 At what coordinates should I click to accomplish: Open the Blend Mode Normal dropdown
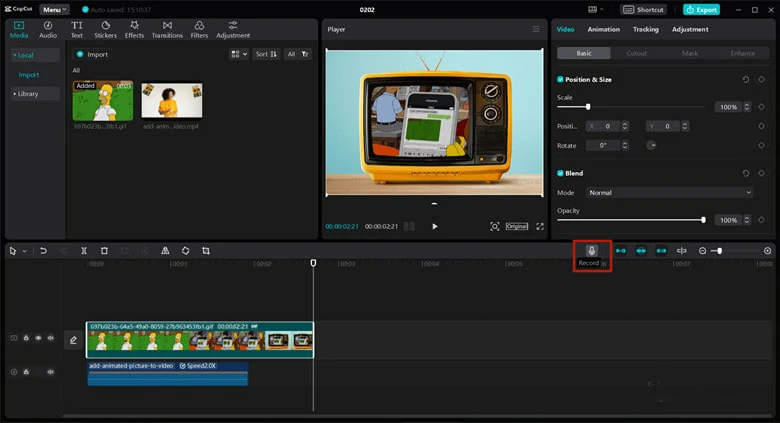[669, 193]
